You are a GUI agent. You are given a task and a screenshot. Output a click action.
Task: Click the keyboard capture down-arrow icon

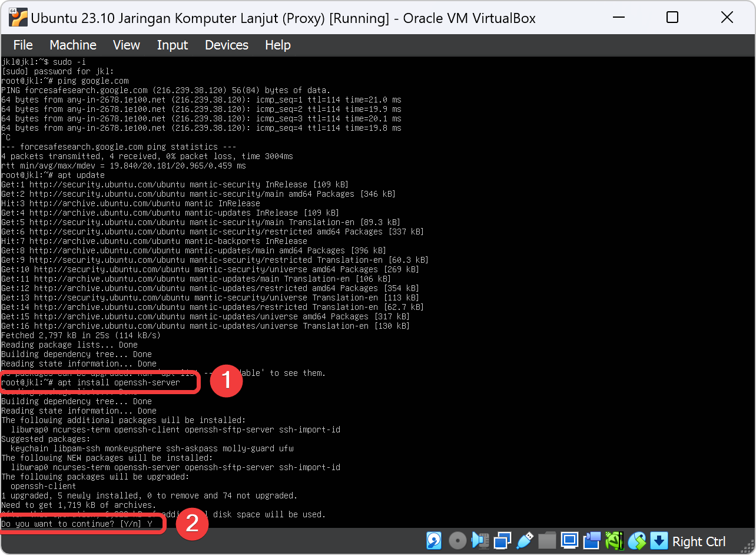[x=659, y=540]
